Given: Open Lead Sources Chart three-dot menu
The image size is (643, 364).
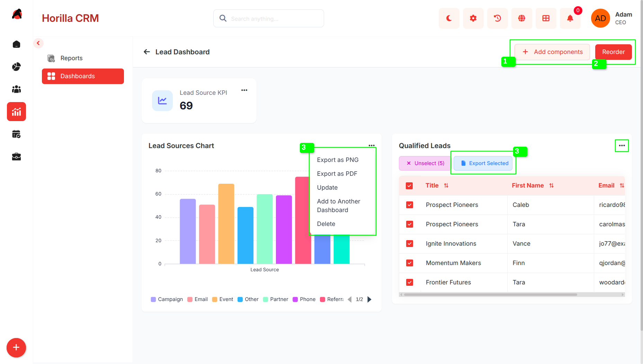Looking at the screenshot, I should click(372, 146).
